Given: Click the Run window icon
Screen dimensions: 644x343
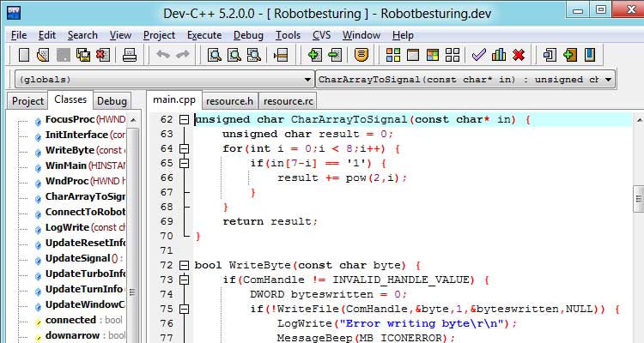Looking at the screenshot, I should click(413, 55).
